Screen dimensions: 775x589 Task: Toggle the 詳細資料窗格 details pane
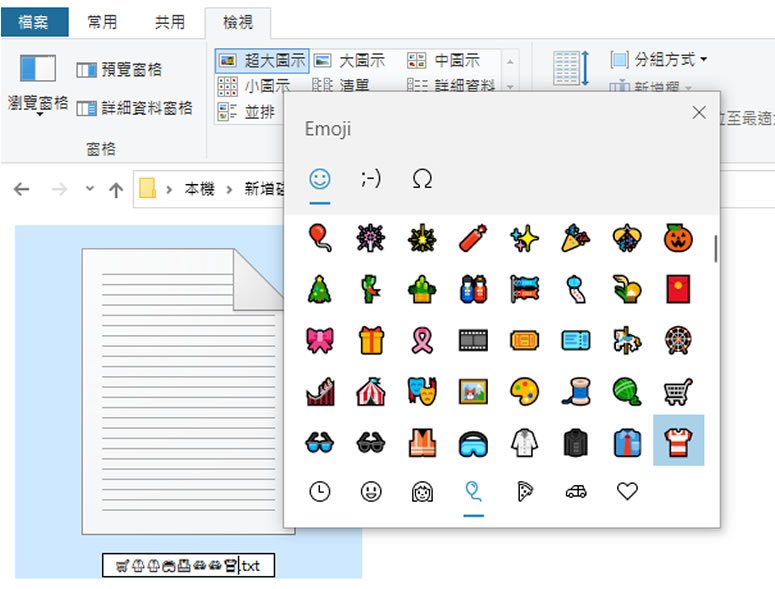[134, 108]
